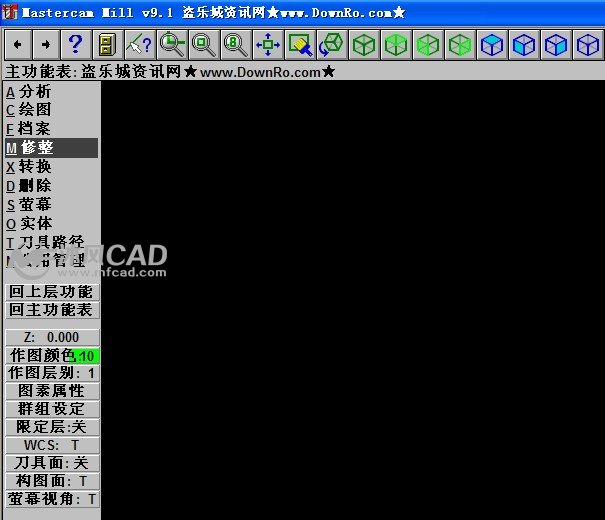Go to the next toolbar page arrow
This screenshot has width=605, height=520.
[46, 45]
